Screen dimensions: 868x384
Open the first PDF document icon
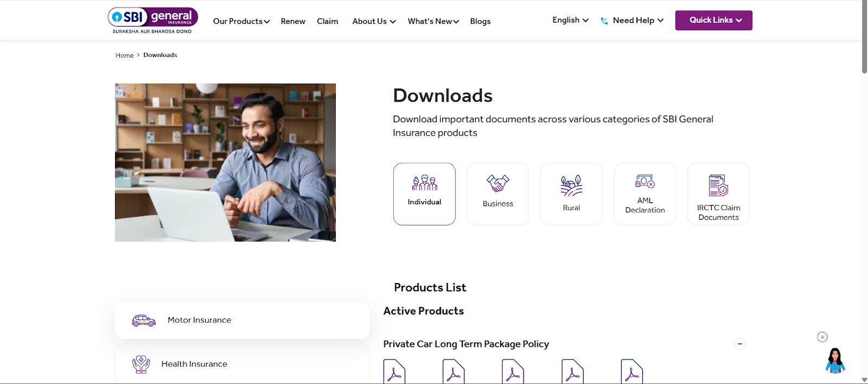[x=394, y=372]
